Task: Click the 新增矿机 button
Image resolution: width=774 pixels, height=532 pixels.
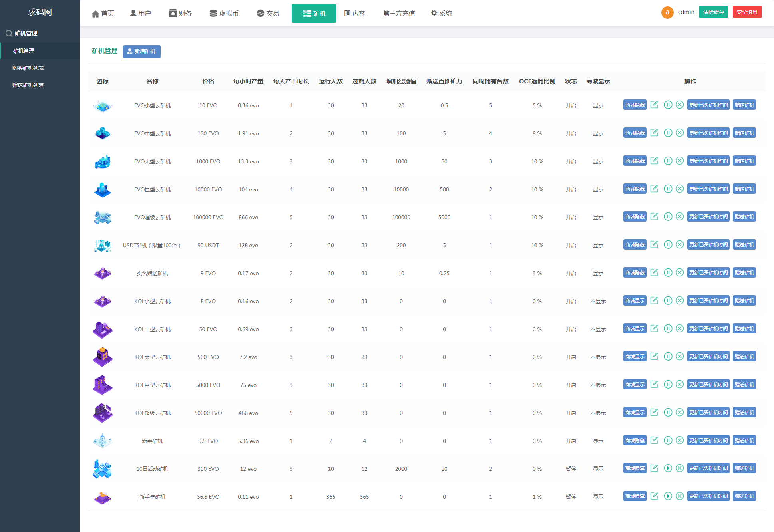Action: click(x=142, y=51)
